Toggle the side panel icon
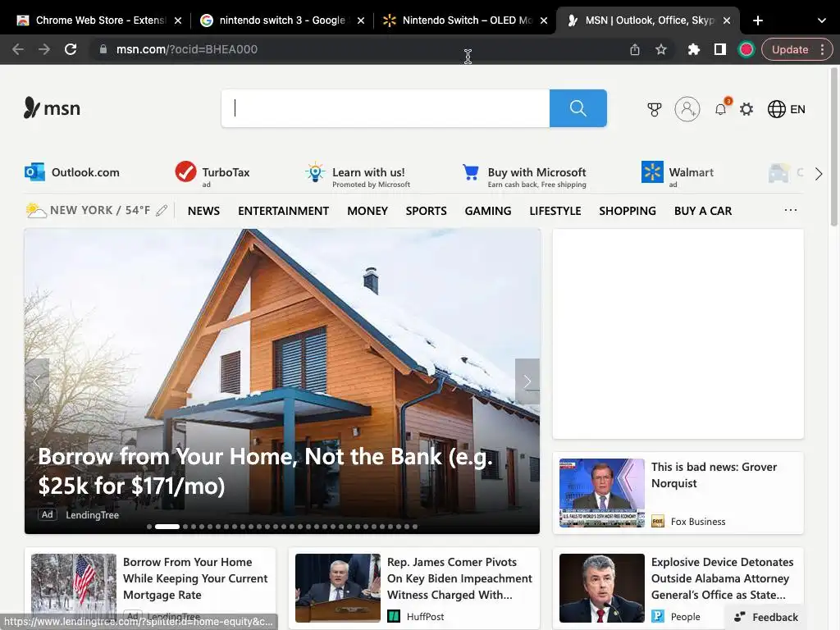The image size is (840, 630). (720, 49)
